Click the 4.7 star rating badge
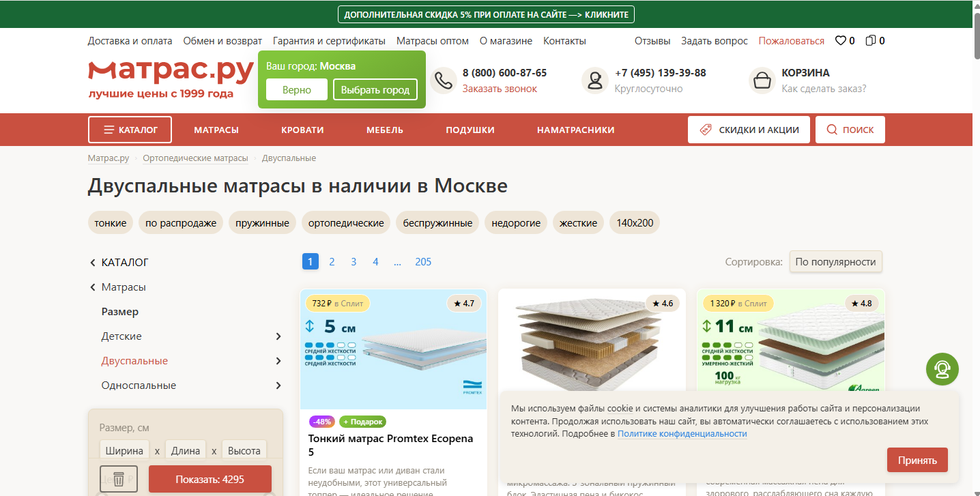Viewport: 980px width, 496px height. (463, 304)
